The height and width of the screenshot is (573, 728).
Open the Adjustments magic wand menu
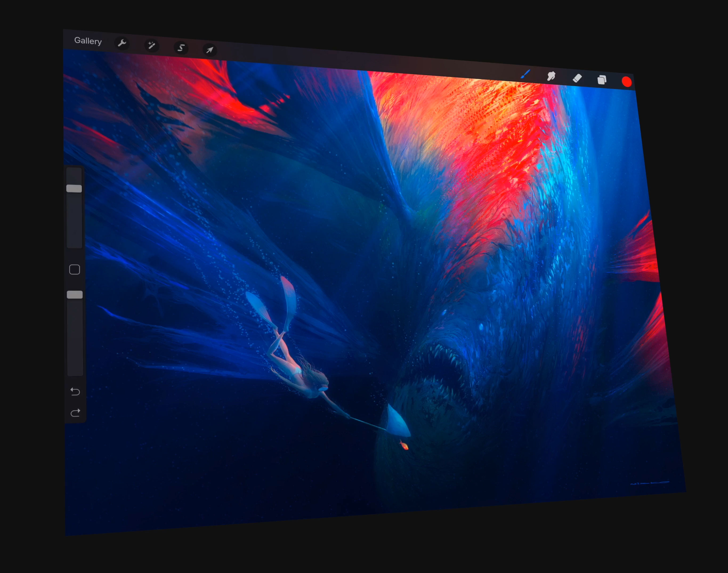152,45
